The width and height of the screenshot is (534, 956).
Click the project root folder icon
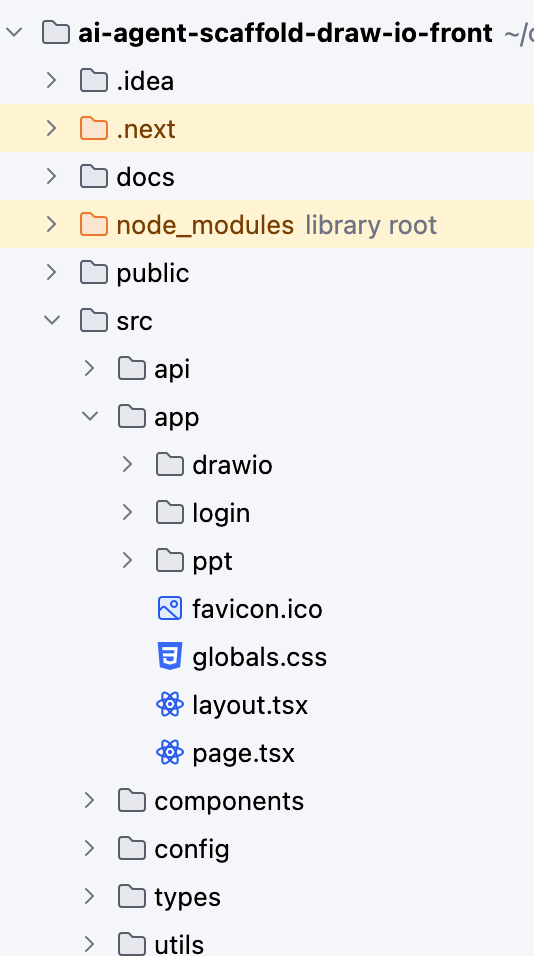pyautogui.click(x=55, y=32)
